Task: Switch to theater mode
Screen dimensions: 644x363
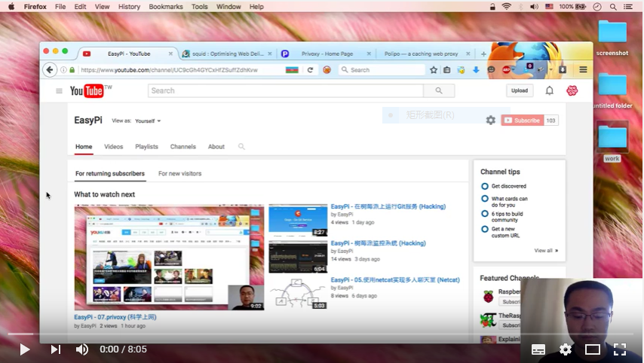Action: click(x=592, y=349)
